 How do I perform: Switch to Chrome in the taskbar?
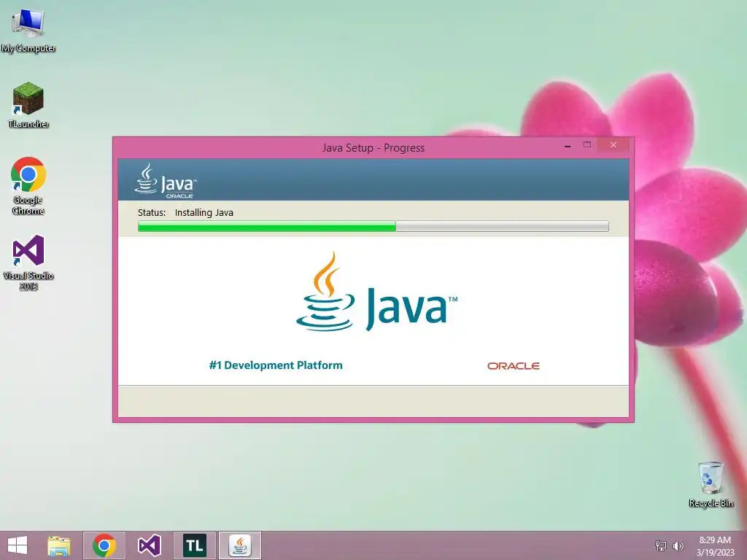[x=104, y=545]
